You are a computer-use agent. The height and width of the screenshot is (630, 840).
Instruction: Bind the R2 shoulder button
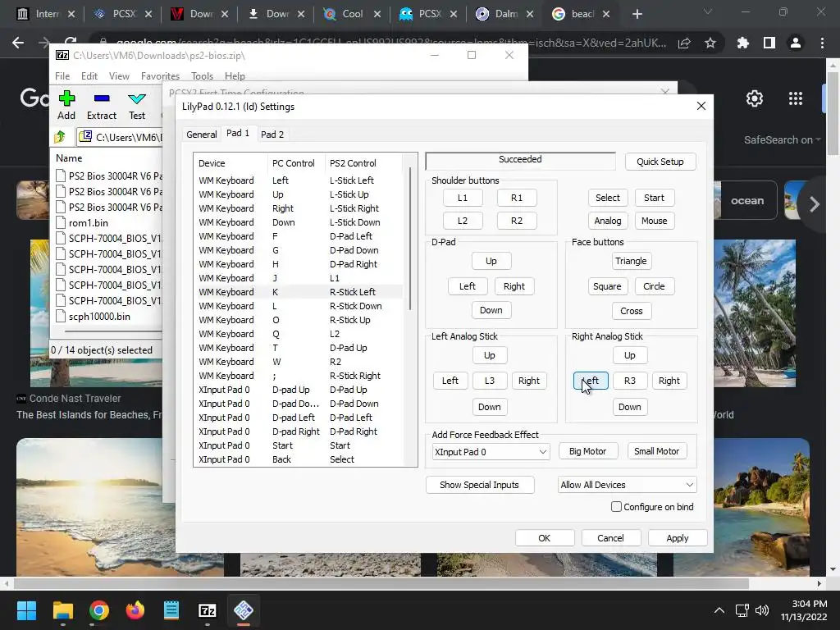click(517, 221)
